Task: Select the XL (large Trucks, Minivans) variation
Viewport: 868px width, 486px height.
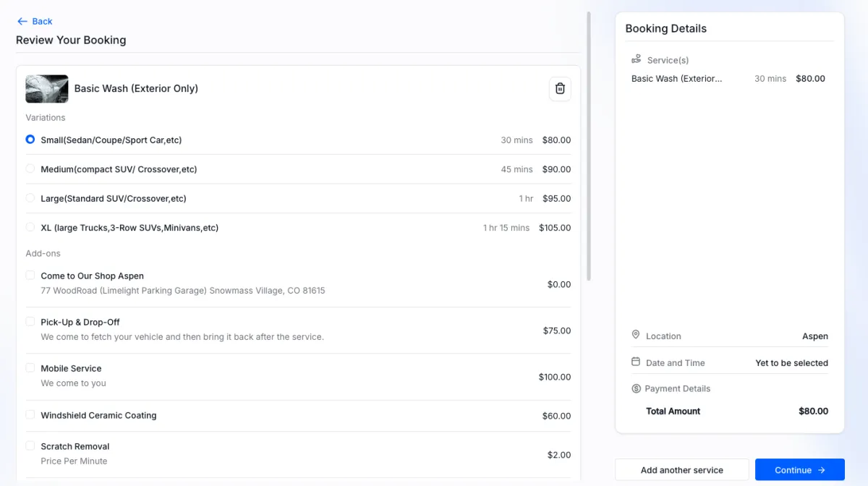Action: coord(30,227)
